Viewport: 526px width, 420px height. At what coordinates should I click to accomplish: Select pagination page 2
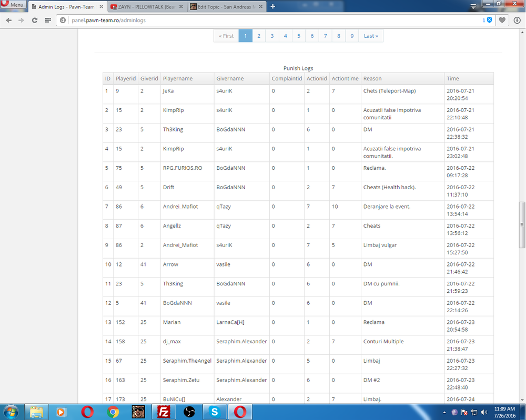point(259,36)
